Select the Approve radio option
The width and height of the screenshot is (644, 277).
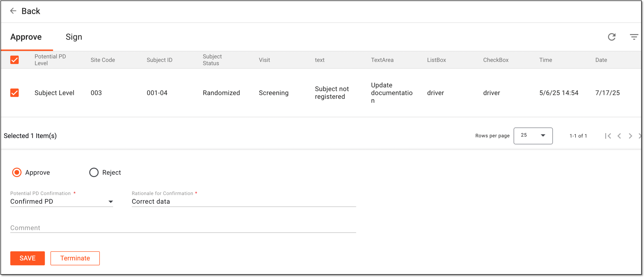point(17,172)
